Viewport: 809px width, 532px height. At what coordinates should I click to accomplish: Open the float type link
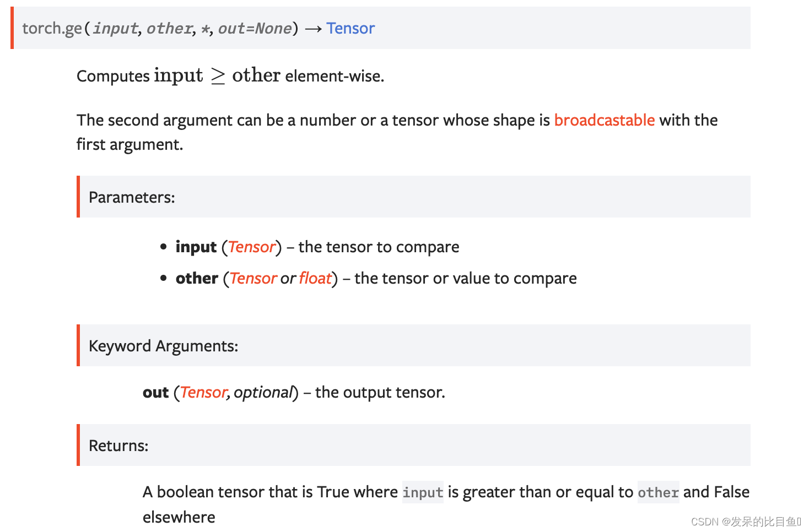(315, 278)
